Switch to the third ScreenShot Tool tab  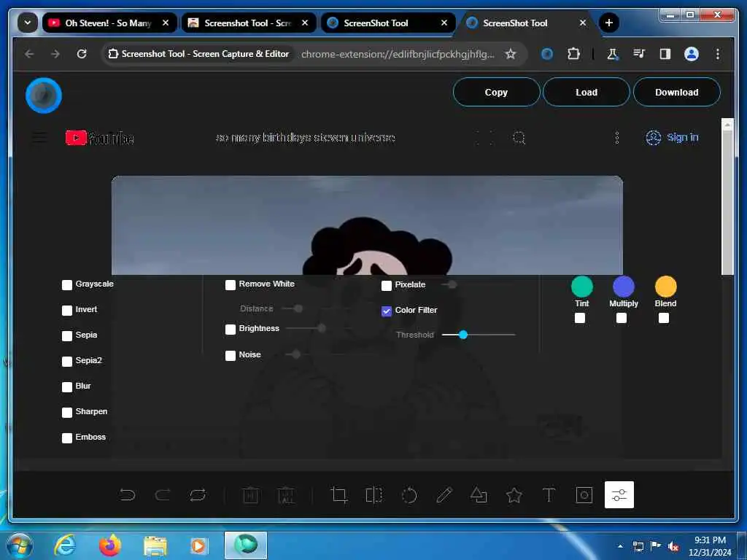pyautogui.click(x=387, y=23)
